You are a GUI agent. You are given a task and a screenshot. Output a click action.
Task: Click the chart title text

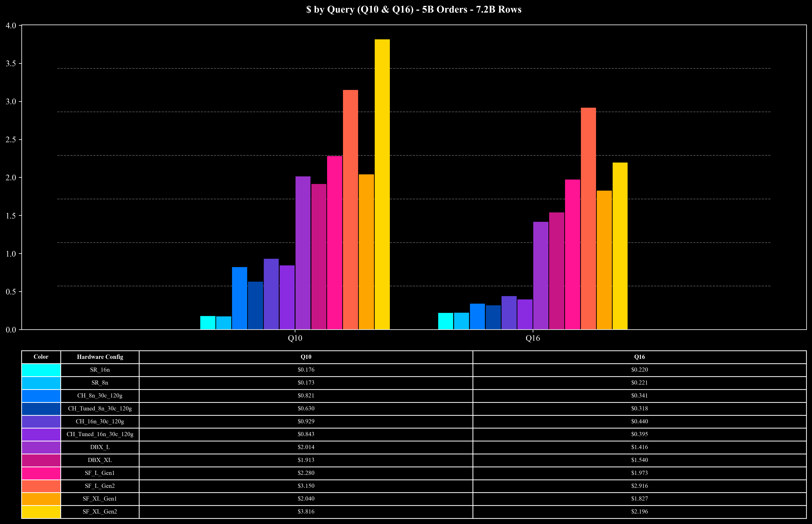(413, 10)
